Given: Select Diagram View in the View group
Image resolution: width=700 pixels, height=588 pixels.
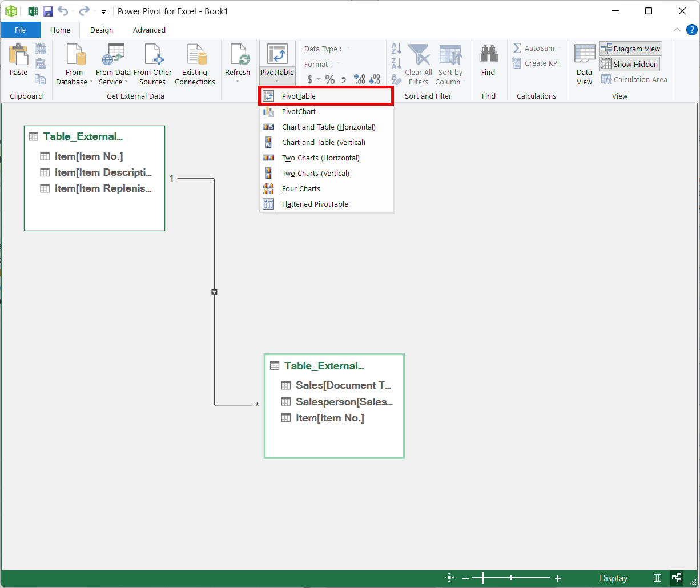Looking at the screenshot, I should pyautogui.click(x=630, y=48).
